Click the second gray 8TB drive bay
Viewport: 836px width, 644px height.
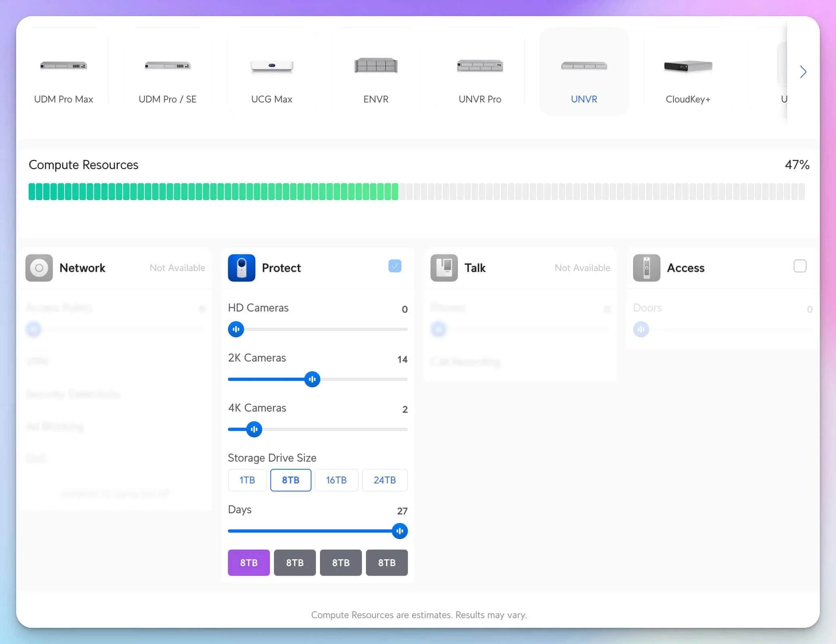(341, 562)
